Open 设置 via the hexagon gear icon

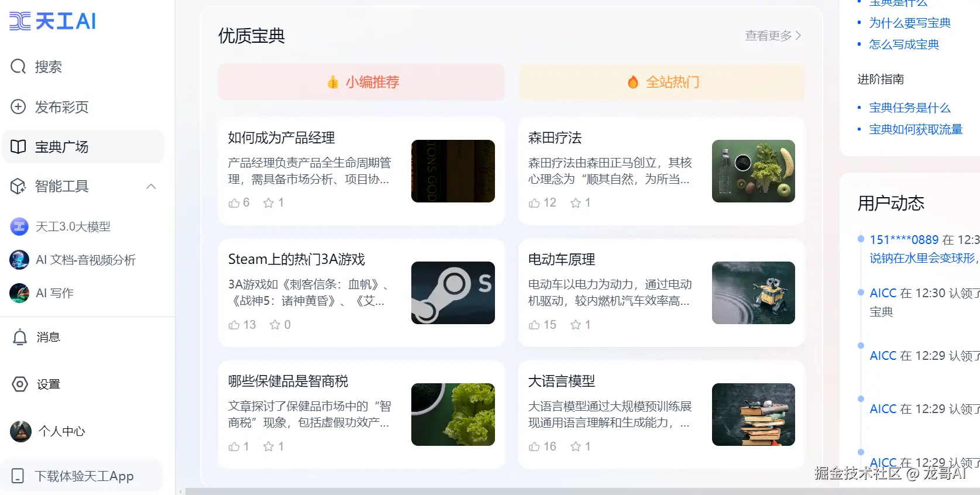(20, 384)
